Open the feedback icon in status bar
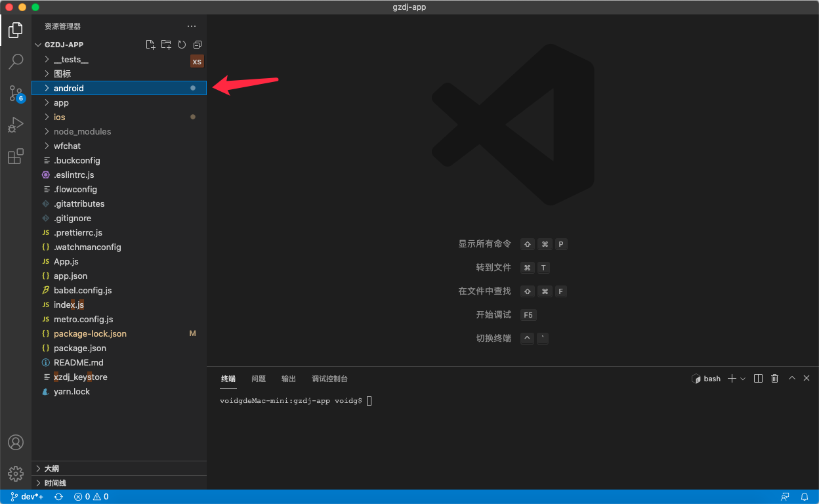This screenshot has height=504, width=819. tap(785, 497)
